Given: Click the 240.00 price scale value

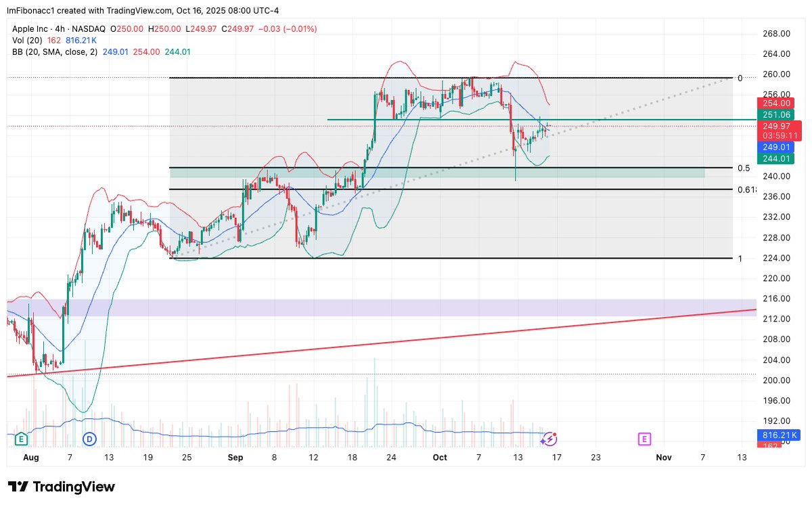Looking at the screenshot, I should tap(777, 176).
